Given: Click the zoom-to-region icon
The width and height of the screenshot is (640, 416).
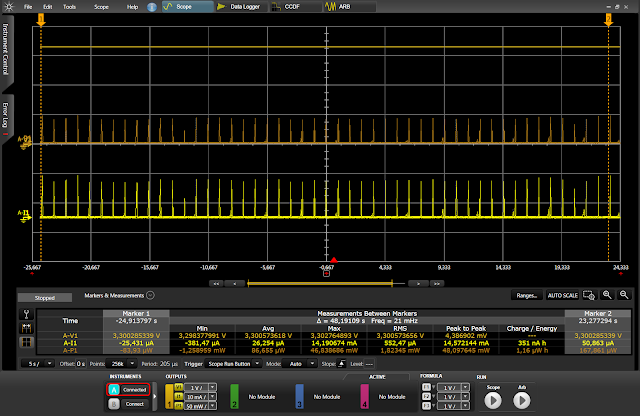Looking at the screenshot, I should point(589,295).
